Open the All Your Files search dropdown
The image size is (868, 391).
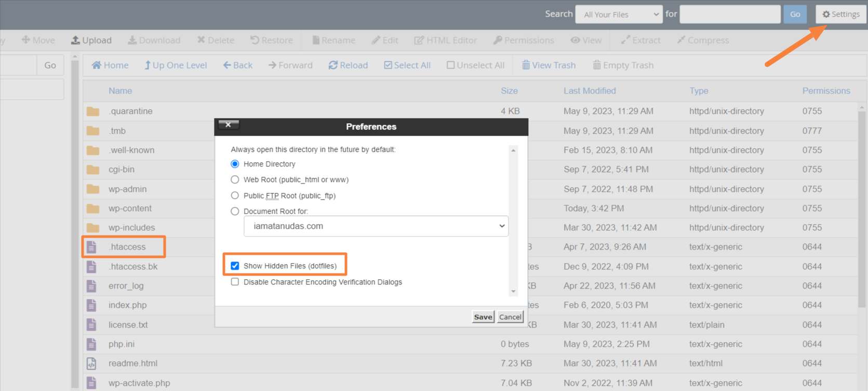click(x=619, y=14)
